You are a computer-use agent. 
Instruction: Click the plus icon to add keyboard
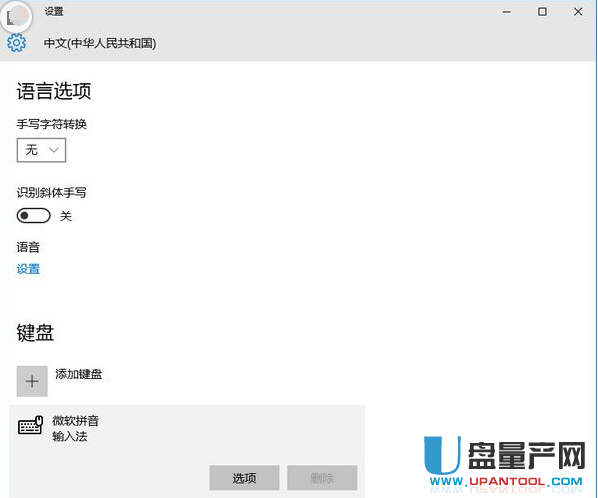[32, 381]
